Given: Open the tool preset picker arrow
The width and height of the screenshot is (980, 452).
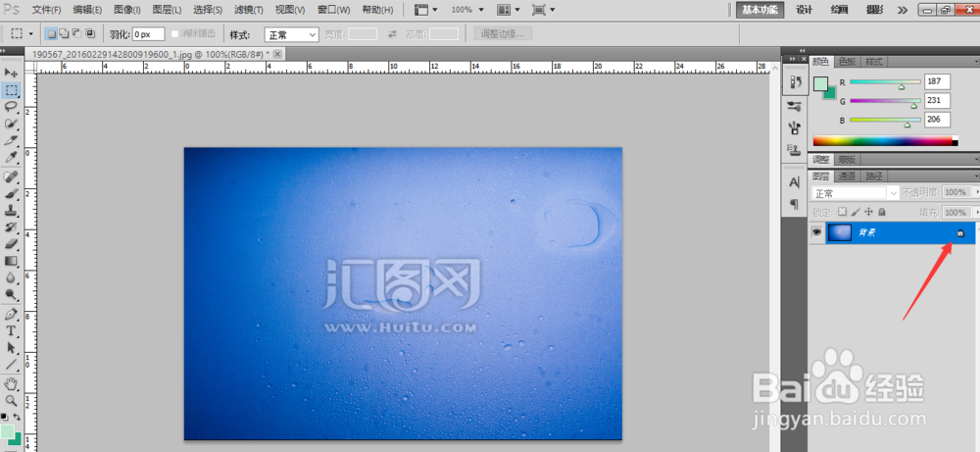Looking at the screenshot, I should 31,33.
